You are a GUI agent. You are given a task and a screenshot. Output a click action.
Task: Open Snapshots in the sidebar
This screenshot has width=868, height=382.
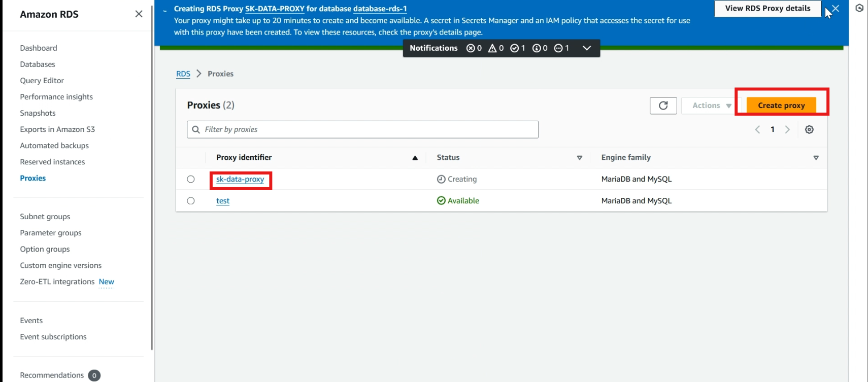38,113
